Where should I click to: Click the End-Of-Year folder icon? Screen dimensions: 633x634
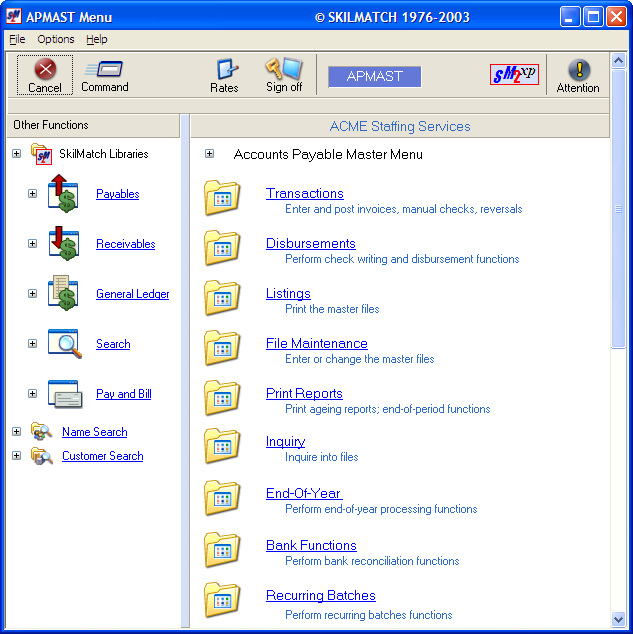222,498
